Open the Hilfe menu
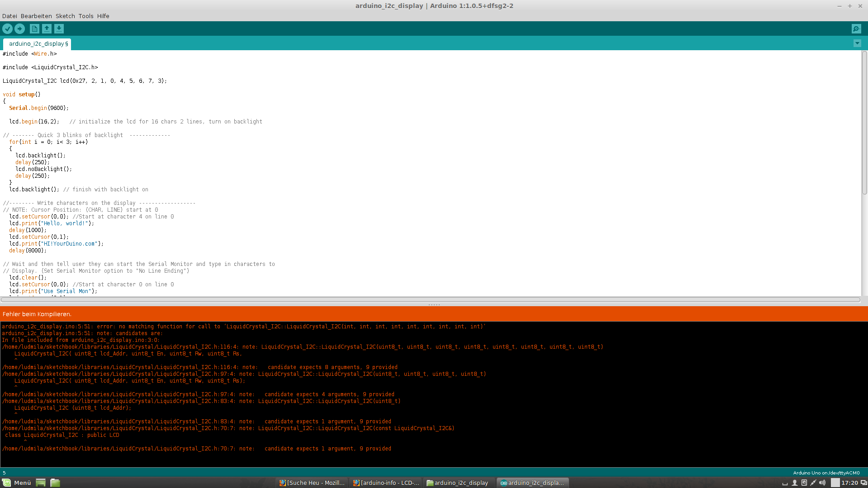 click(103, 16)
